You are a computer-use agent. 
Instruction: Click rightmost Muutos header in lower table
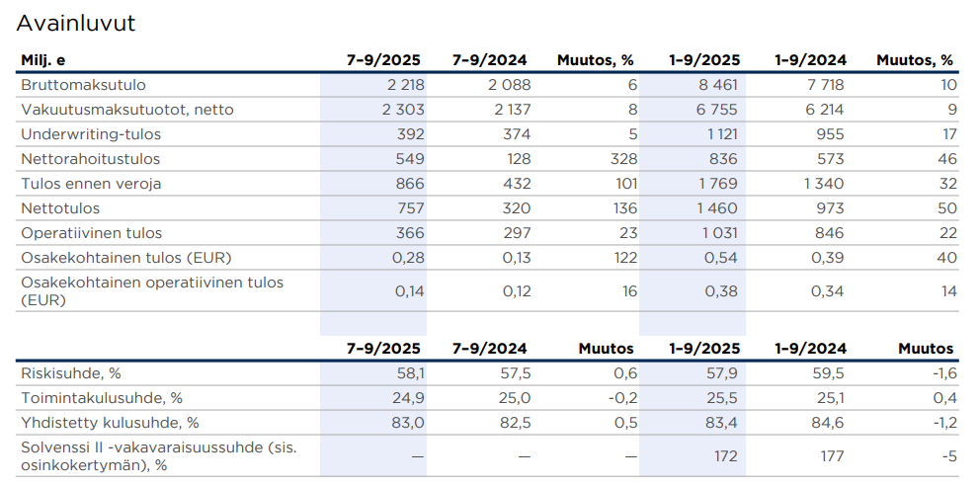point(926,349)
